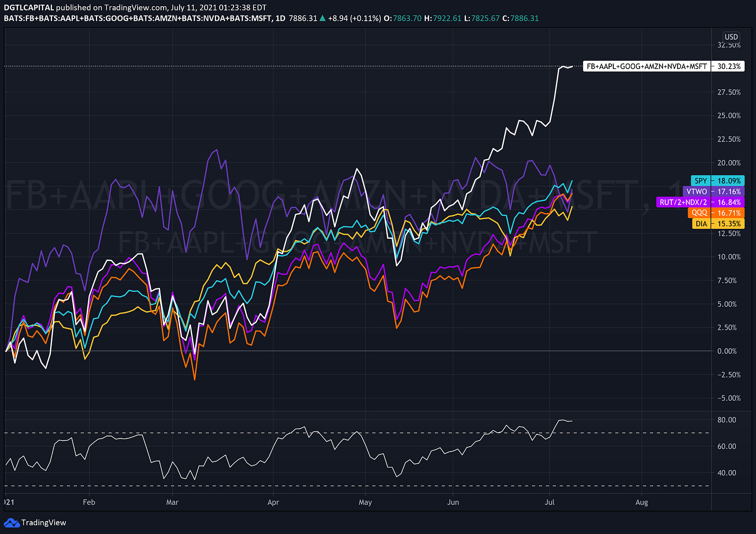Click the 80.00 value on RSI scale
This screenshot has width=756, height=534.
[x=727, y=420]
